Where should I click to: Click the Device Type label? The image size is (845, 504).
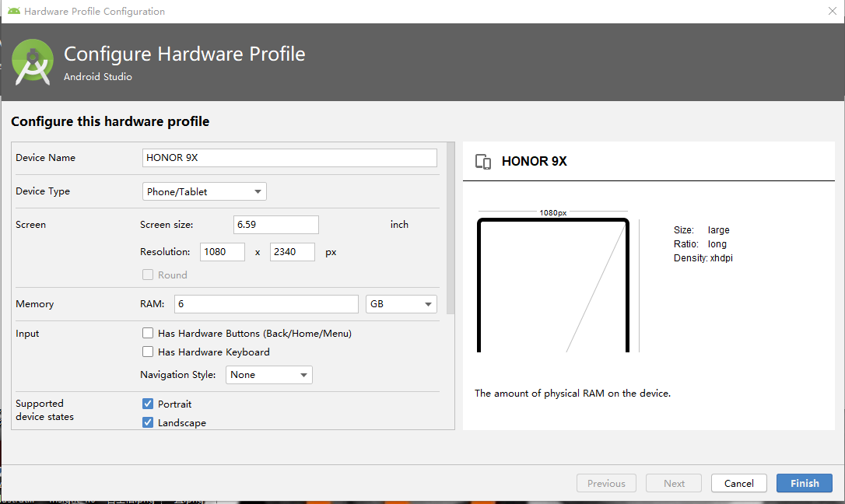(x=43, y=191)
